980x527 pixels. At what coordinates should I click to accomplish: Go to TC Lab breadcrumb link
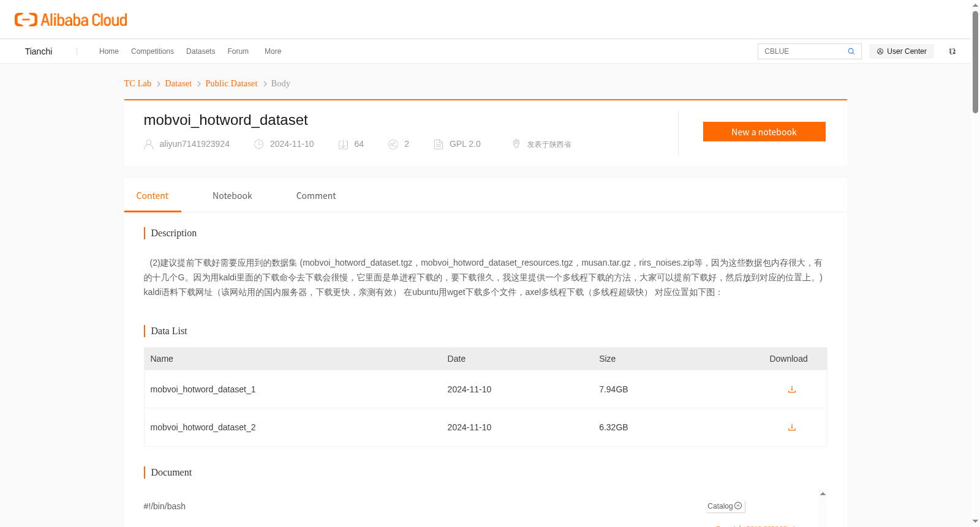[138, 83]
